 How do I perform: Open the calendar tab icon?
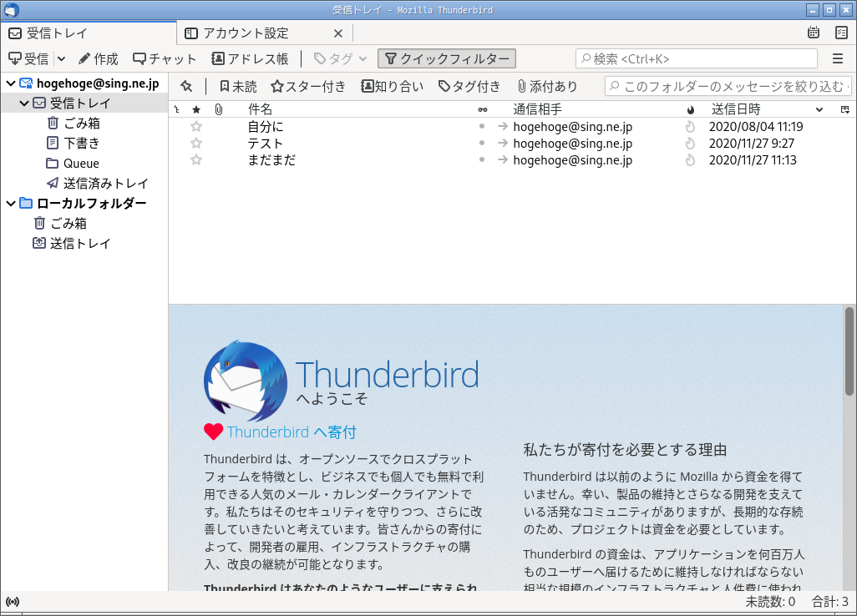pos(814,33)
